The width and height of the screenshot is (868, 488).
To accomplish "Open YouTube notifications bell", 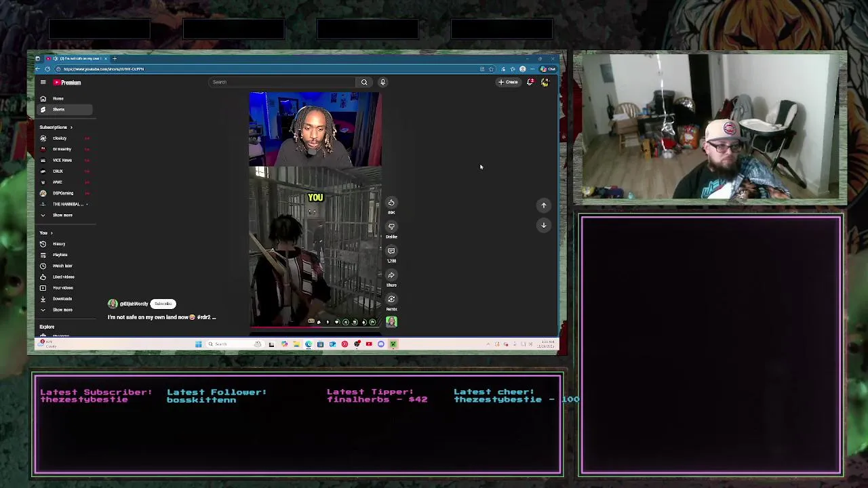I will [x=530, y=82].
